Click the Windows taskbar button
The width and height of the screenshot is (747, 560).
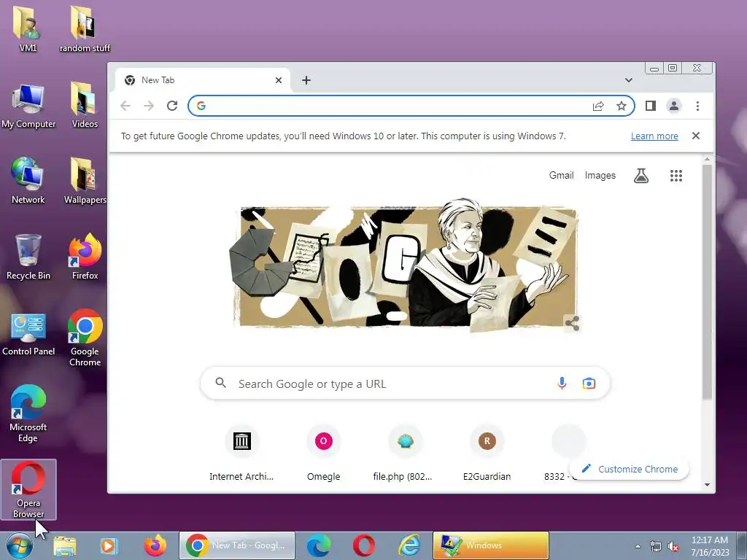491,545
